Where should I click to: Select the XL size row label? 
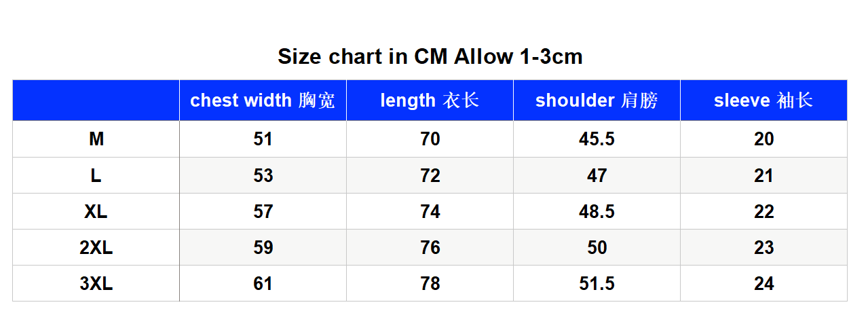[96, 212]
